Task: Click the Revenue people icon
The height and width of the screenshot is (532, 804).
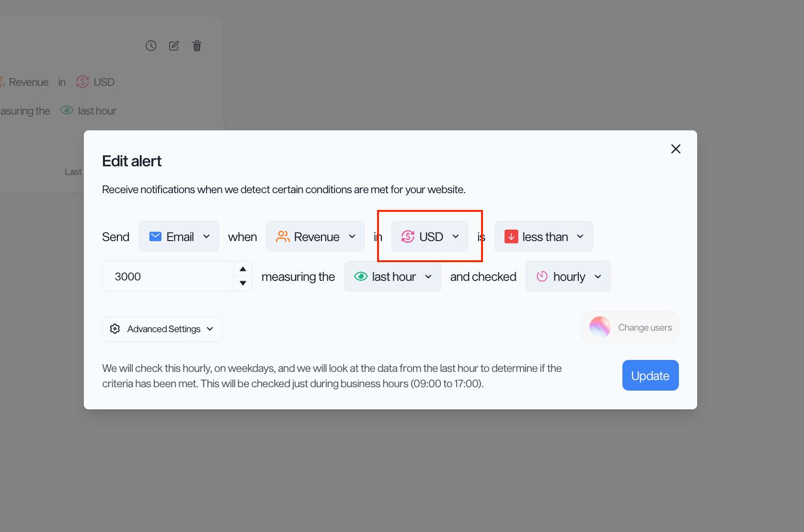Action: click(x=283, y=236)
